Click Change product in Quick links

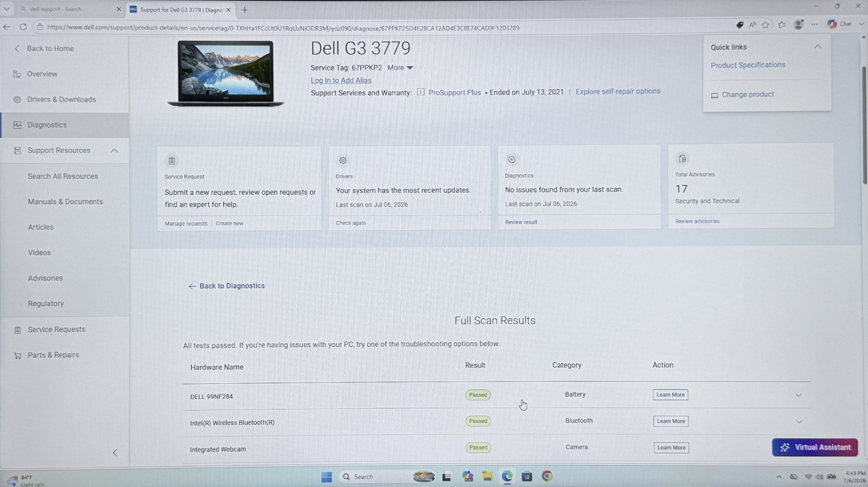(x=748, y=94)
